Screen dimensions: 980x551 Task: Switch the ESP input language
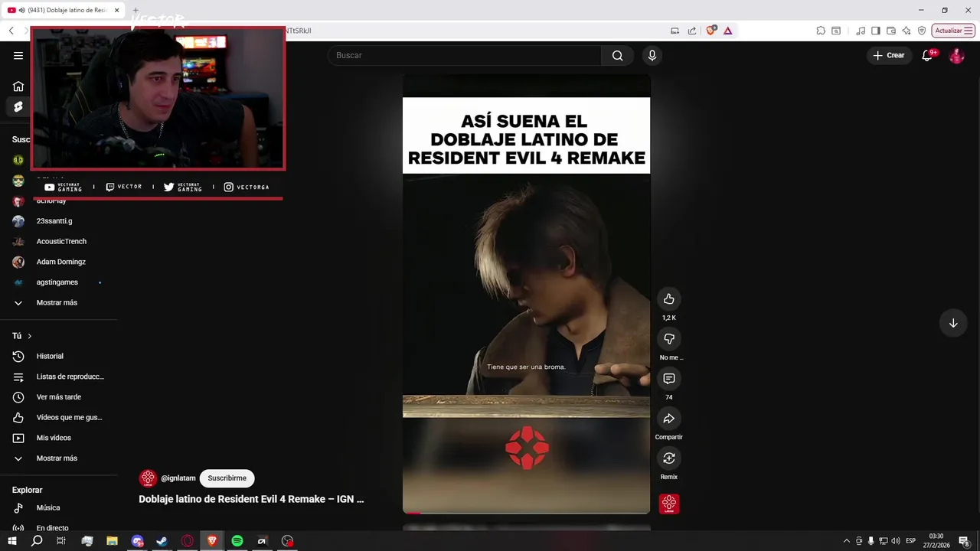coord(910,541)
